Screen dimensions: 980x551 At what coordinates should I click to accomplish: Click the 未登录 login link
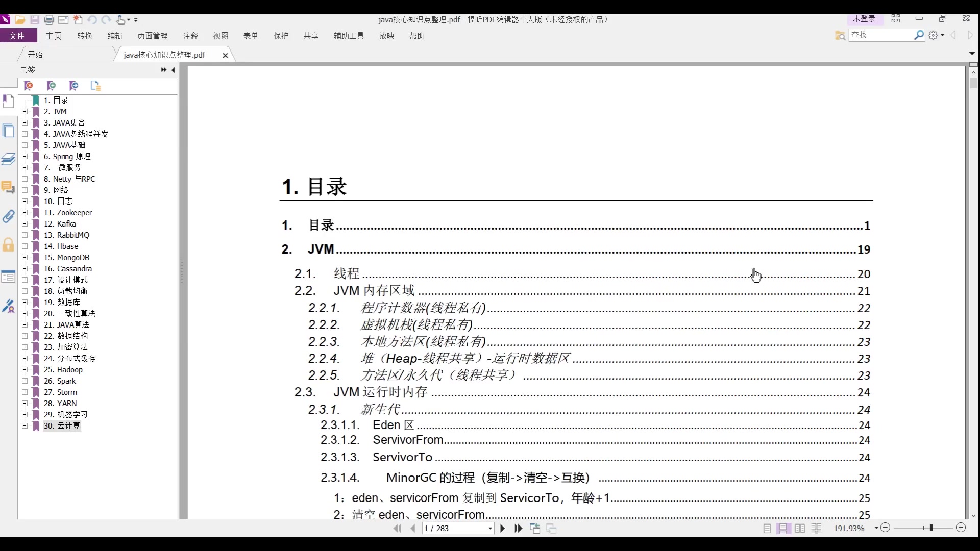coord(865,18)
